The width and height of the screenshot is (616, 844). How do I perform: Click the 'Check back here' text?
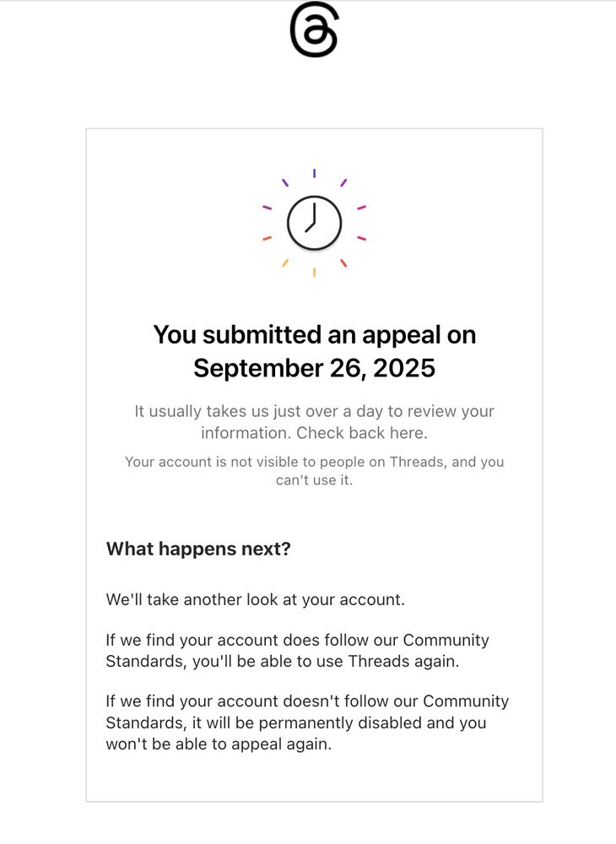click(x=362, y=433)
